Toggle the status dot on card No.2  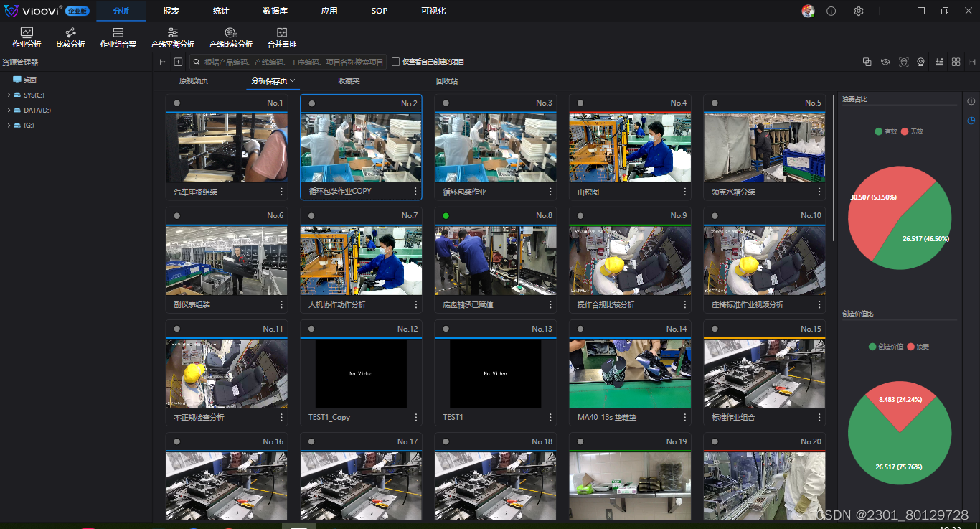point(311,103)
